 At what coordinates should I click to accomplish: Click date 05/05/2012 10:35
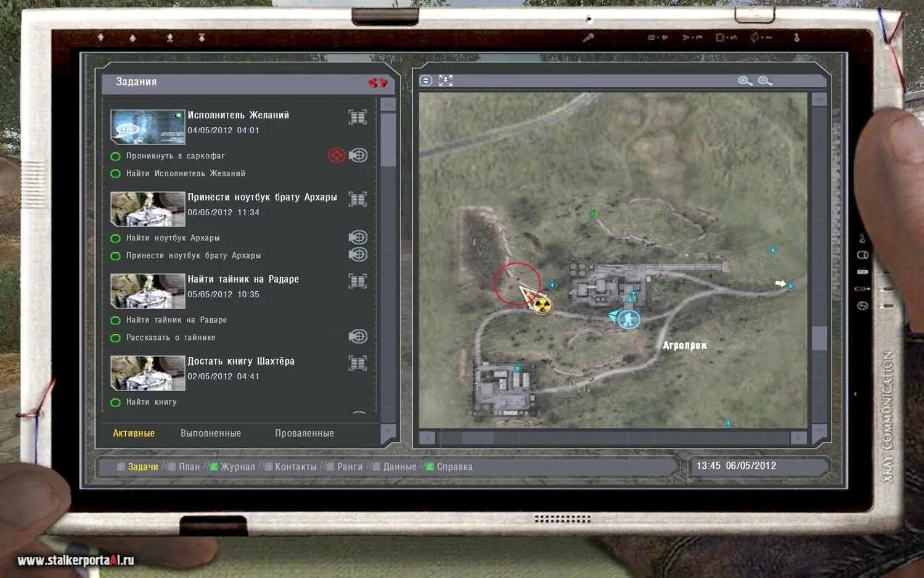pos(223,295)
